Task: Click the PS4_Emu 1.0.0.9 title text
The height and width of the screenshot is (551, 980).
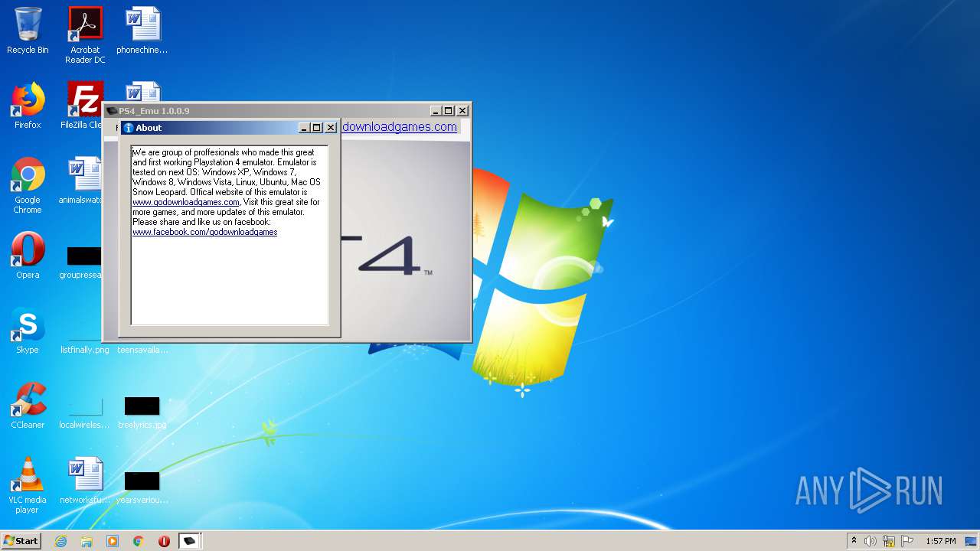Action: [x=154, y=111]
